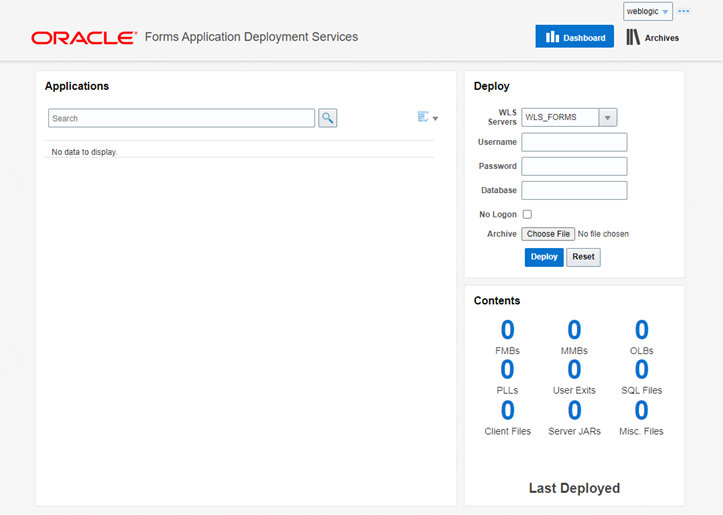Click the Database input field
This screenshot has width=723, height=515.
click(x=574, y=190)
